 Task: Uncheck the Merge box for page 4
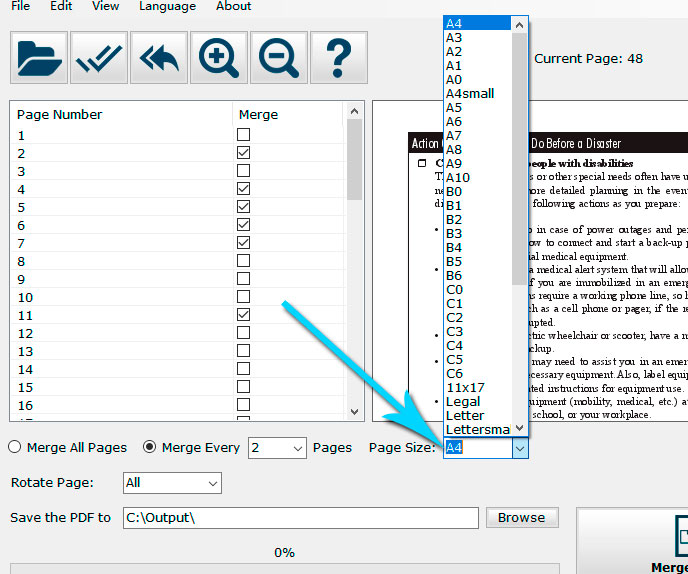pos(244,189)
